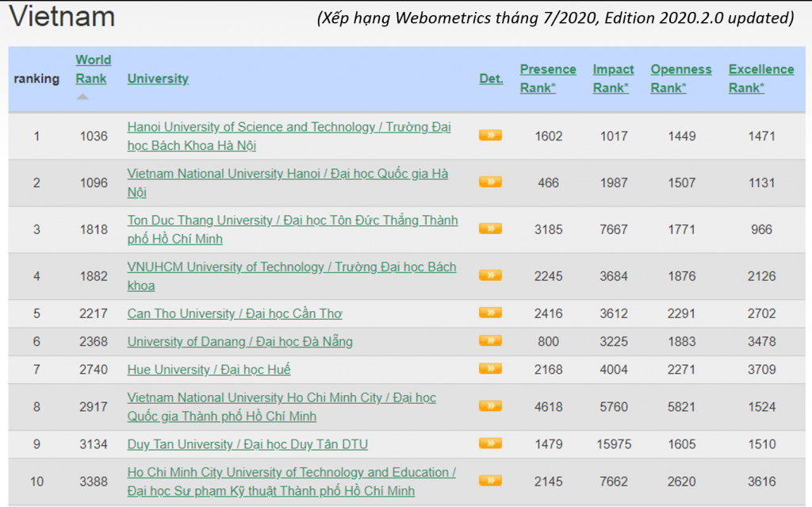Click impact rank 1017 cell
This screenshot has width=812, height=507.
coord(614,136)
